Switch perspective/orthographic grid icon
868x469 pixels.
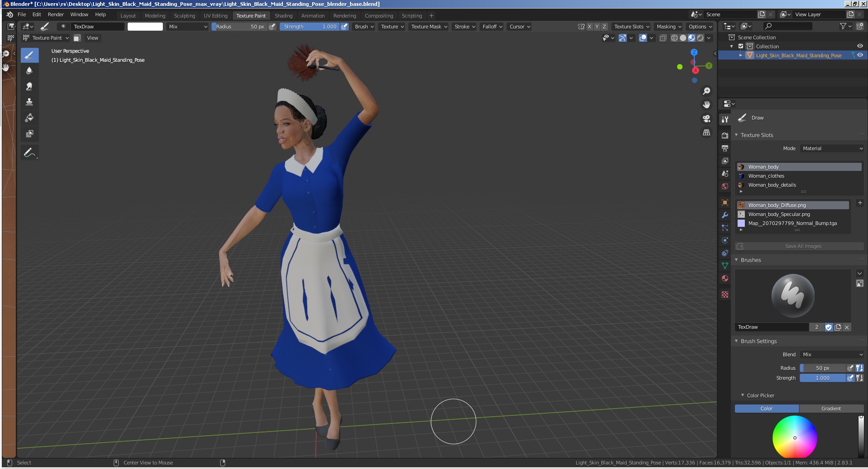click(706, 133)
